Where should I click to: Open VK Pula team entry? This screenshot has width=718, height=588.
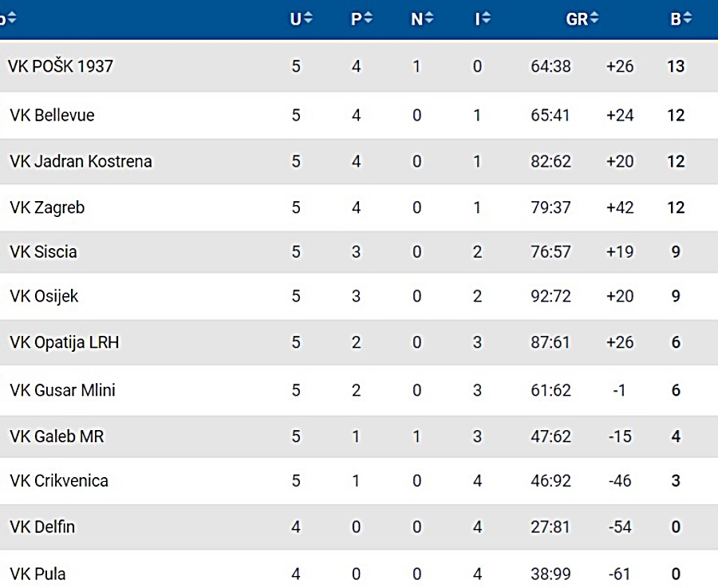click(38, 574)
